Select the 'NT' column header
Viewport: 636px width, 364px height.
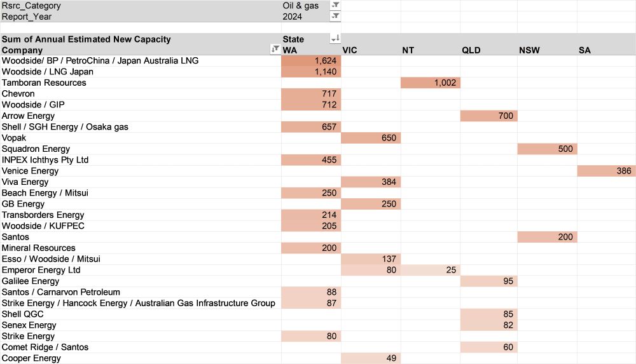point(431,50)
